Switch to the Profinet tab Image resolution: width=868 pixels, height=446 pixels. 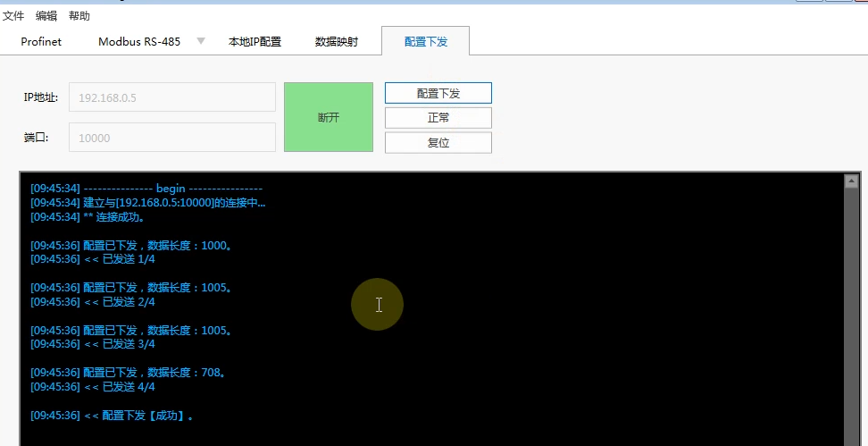point(41,41)
